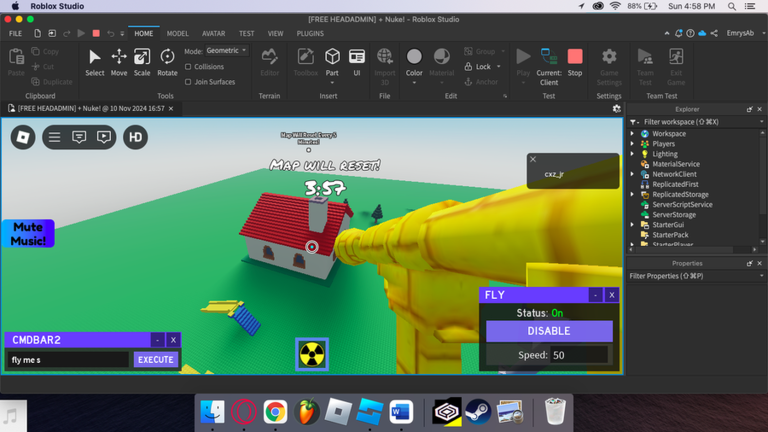
Task: Activate the Scale tool
Action: 142,62
